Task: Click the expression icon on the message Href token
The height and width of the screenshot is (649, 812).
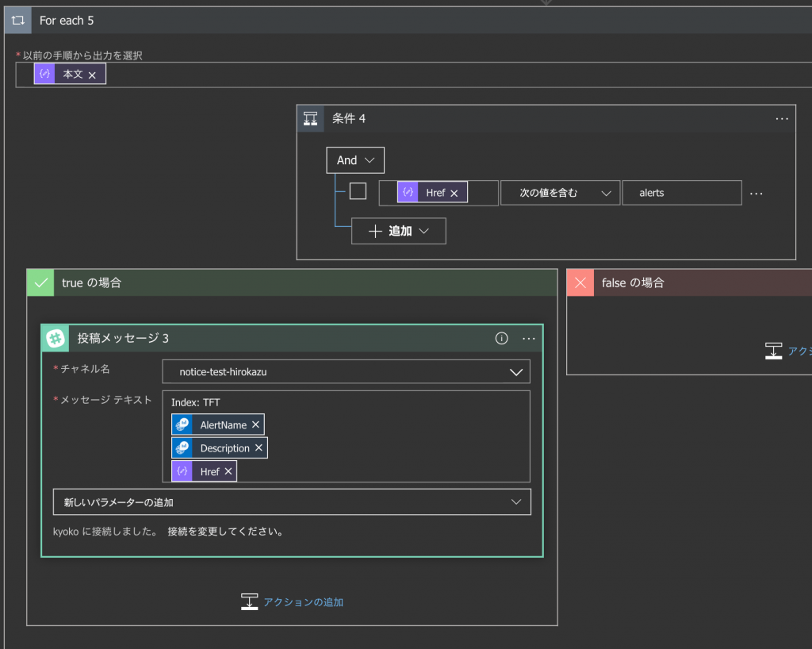Action: 182,471
